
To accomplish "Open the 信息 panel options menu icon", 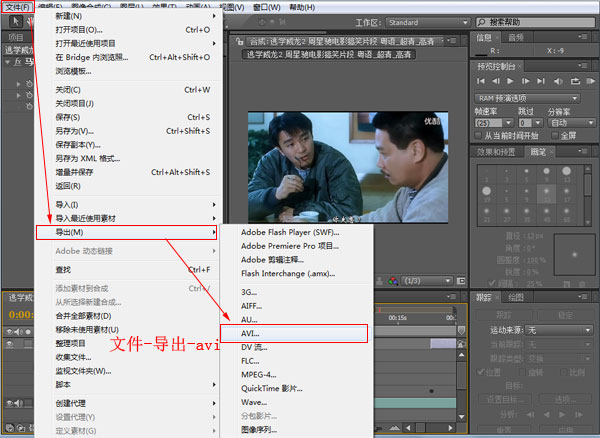I will pyautogui.click(x=583, y=37).
